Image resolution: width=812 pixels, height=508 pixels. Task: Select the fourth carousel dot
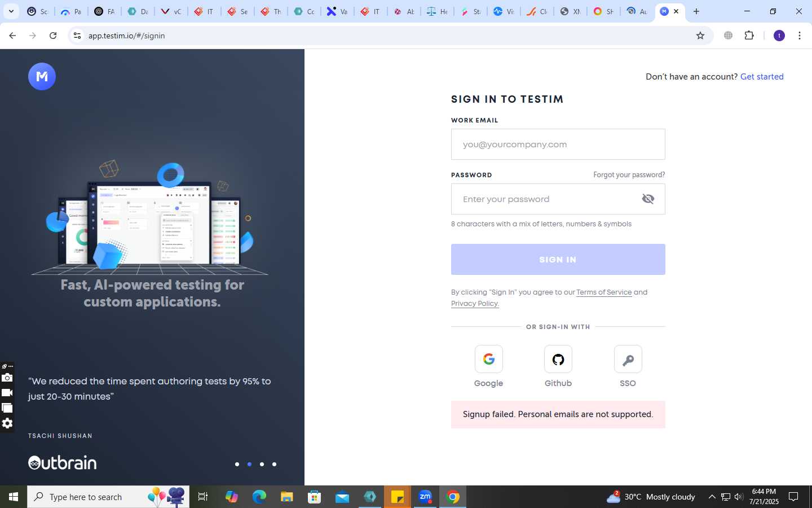[x=274, y=464]
